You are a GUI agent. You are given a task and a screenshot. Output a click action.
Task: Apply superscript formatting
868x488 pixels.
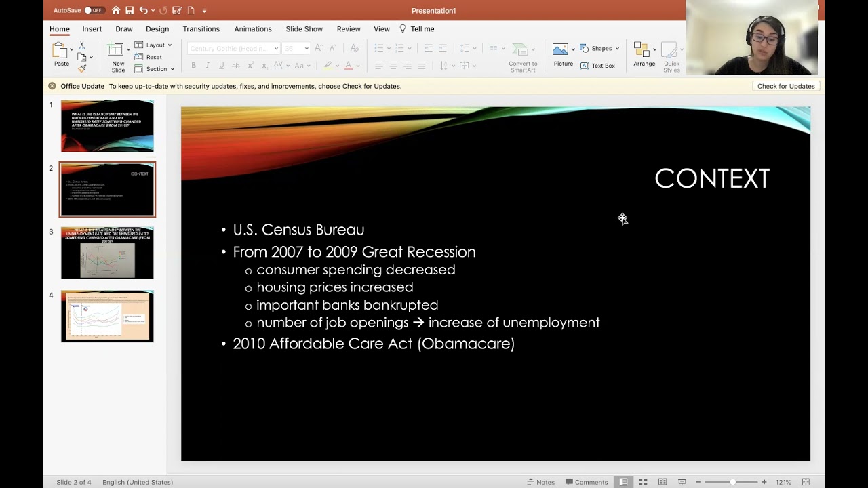coord(250,66)
